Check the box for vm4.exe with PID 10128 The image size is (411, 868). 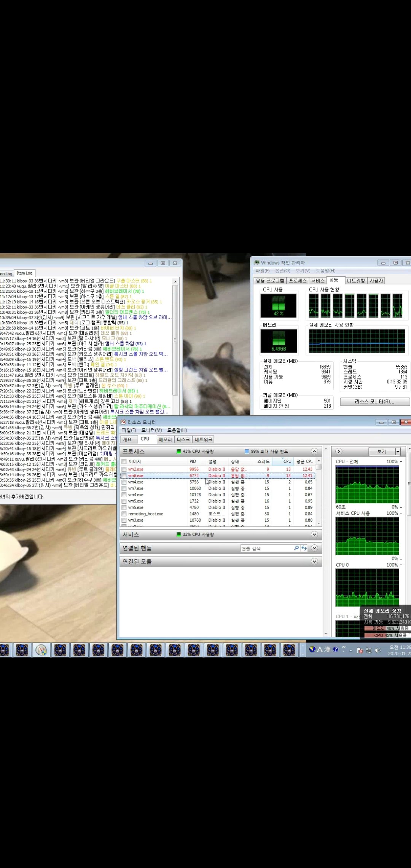(x=124, y=495)
